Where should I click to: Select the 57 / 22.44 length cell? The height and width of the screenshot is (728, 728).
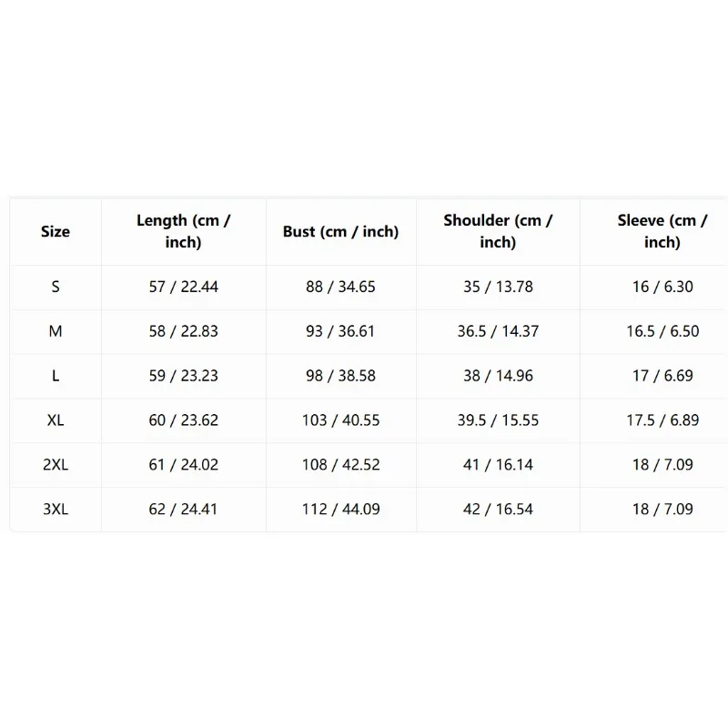click(x=184, y=287)
